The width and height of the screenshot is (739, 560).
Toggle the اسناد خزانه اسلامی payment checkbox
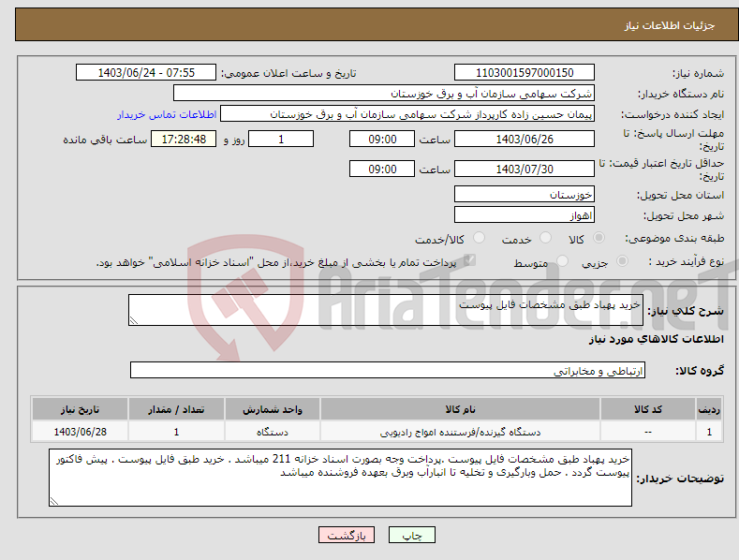point(469,260)
